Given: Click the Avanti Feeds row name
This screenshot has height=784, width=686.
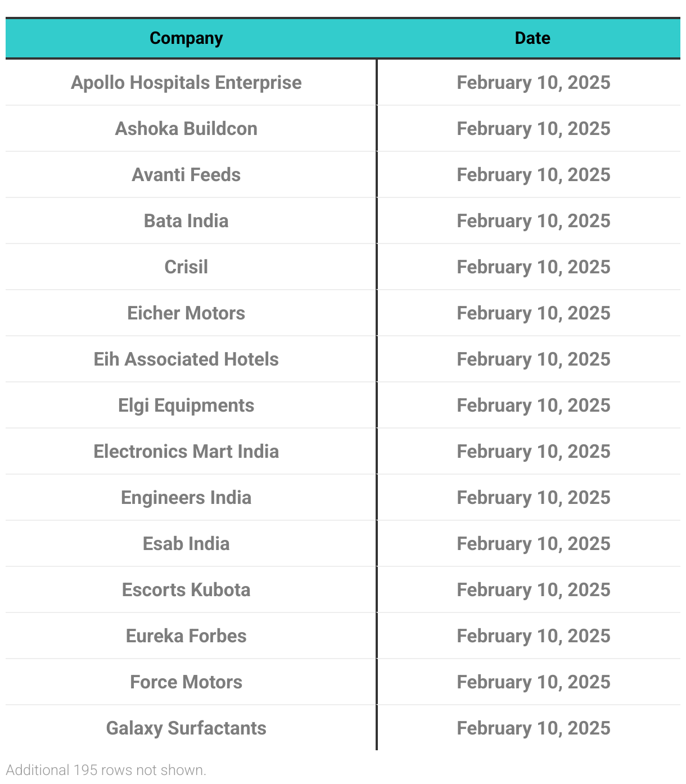Looking at the screenshot, I should tap(186, 175).
